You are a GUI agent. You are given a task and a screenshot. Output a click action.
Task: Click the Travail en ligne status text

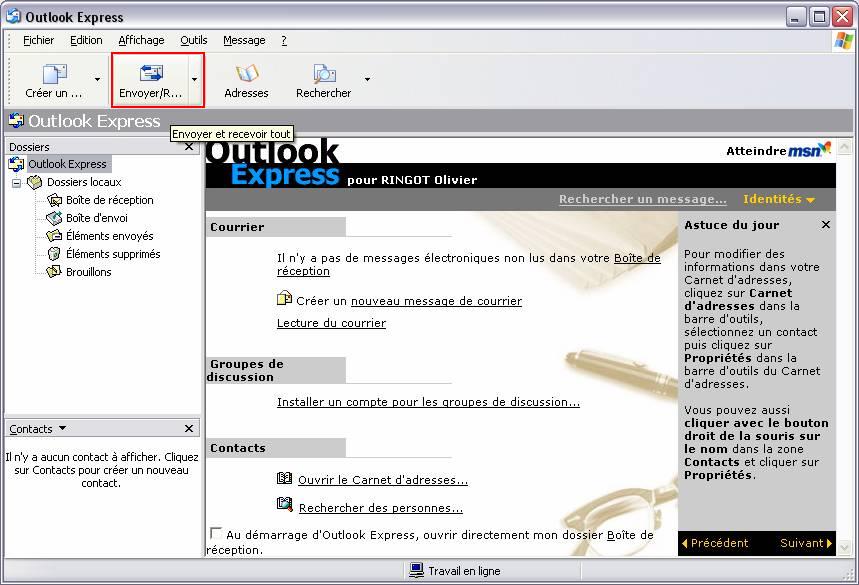(x=465, y=571)
